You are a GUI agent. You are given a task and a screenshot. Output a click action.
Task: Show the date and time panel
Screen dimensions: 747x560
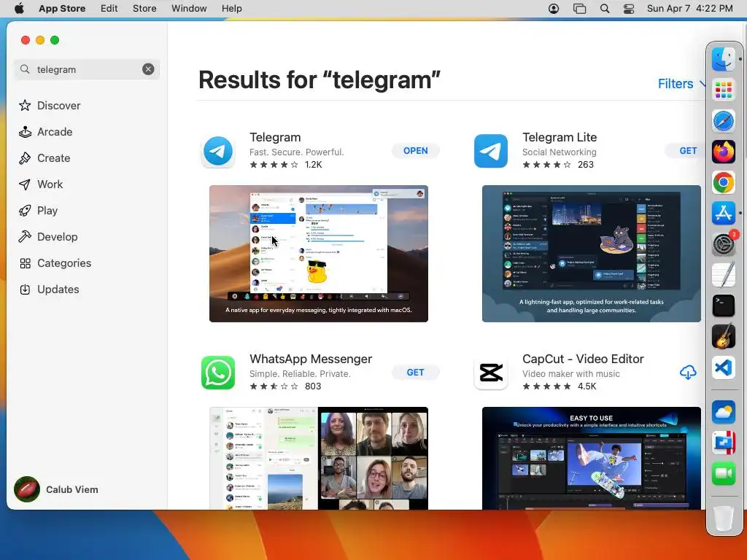click(x=690, y=9)
